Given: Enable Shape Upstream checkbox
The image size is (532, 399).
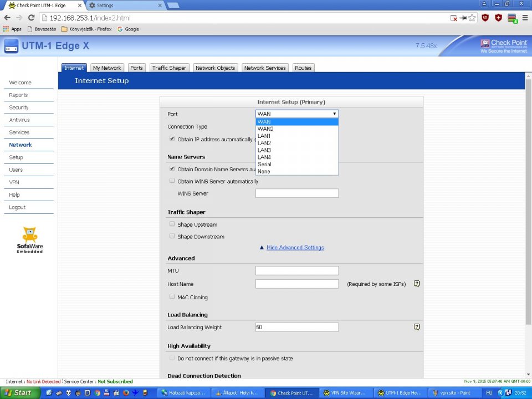Looking at the screenshot, I should coord(172,224).
